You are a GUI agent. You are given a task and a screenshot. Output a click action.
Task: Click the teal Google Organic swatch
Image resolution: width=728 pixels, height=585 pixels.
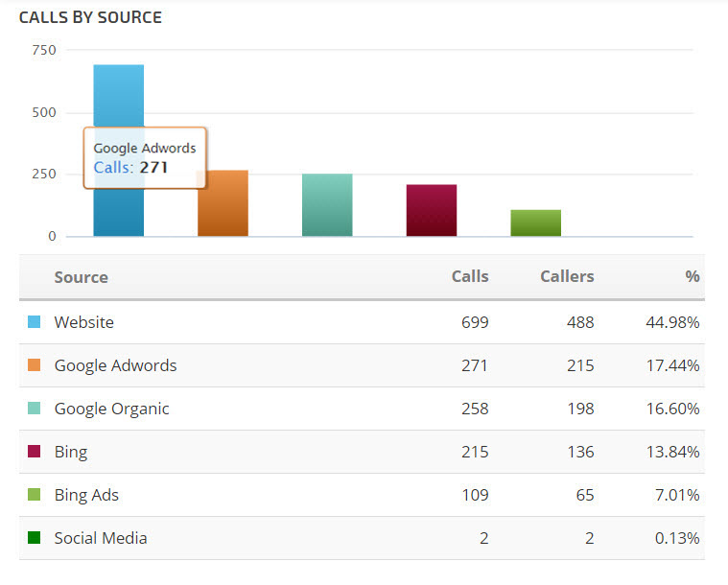click(35, 409)
